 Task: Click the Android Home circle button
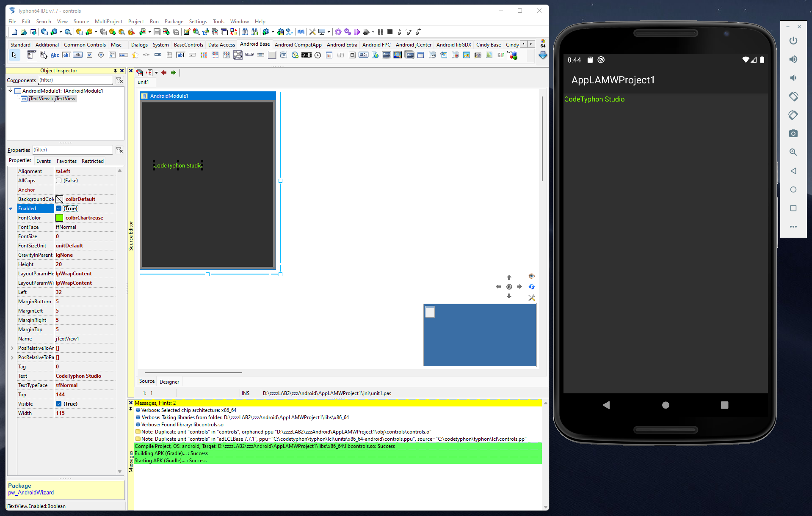point(666,405)
